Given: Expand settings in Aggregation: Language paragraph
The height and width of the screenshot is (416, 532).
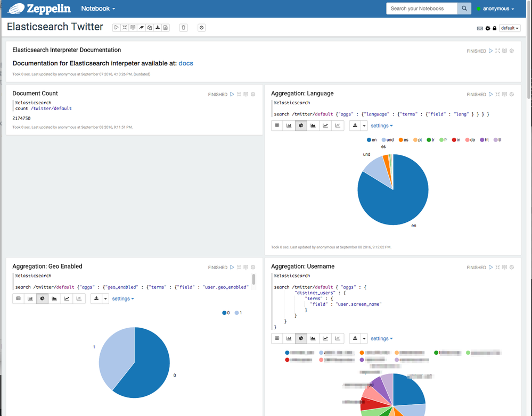Looking at the screenshot, I should 382,126.
